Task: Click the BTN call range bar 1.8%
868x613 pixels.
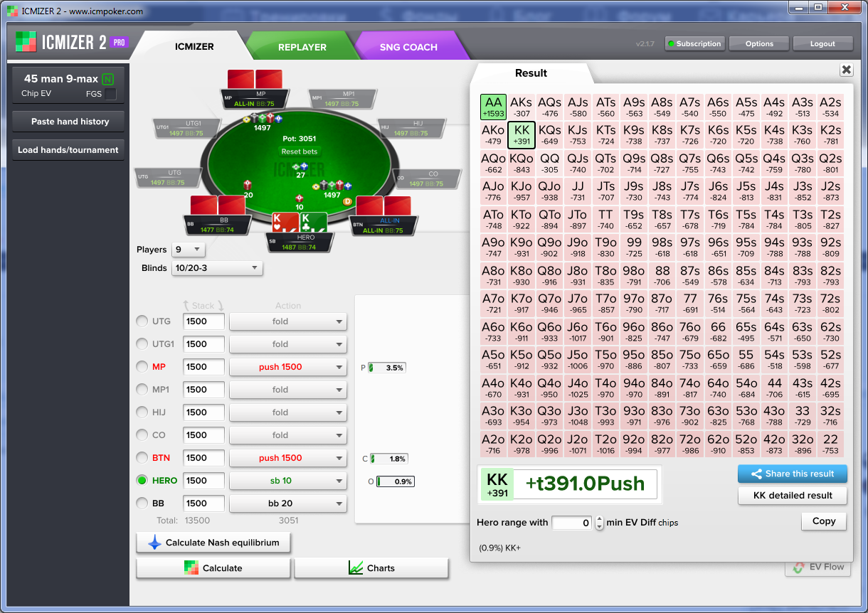Action: point(388,459)
